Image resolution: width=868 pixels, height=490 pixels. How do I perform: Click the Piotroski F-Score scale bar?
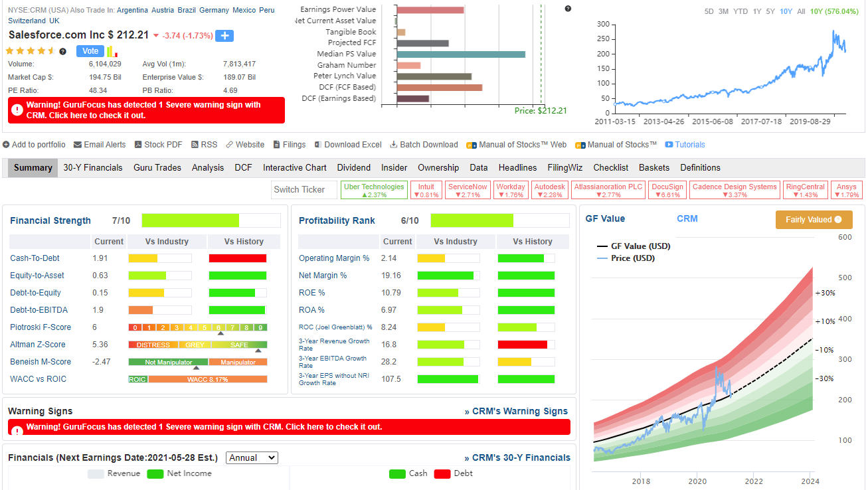click(x=198, y=327)
